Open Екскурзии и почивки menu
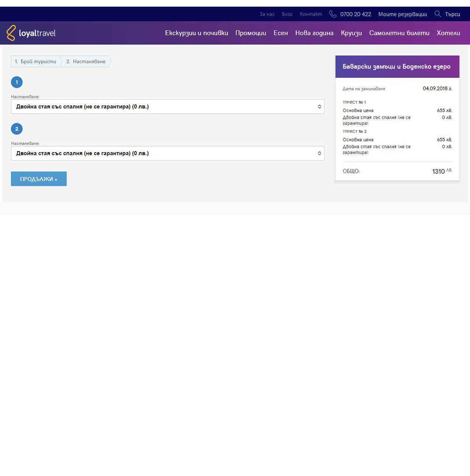The image size is (470, 476). [197, 33]
